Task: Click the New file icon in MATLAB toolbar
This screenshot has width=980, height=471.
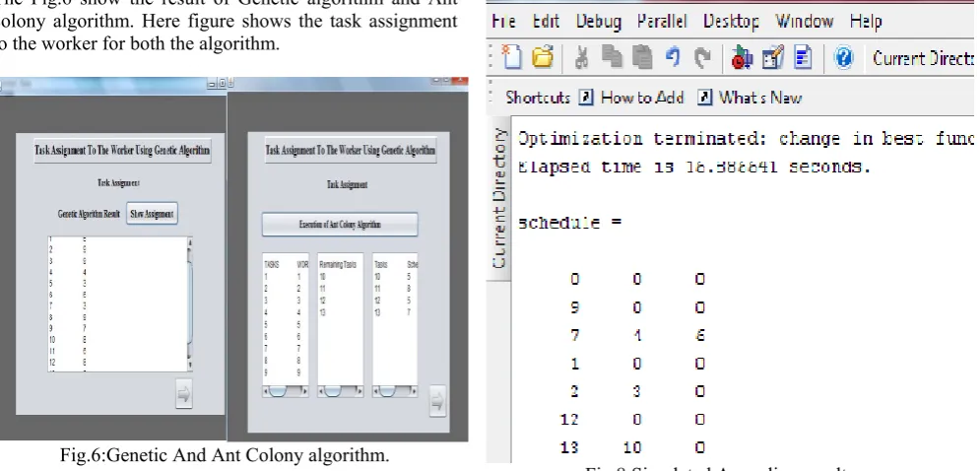Action: coord(512,57)
